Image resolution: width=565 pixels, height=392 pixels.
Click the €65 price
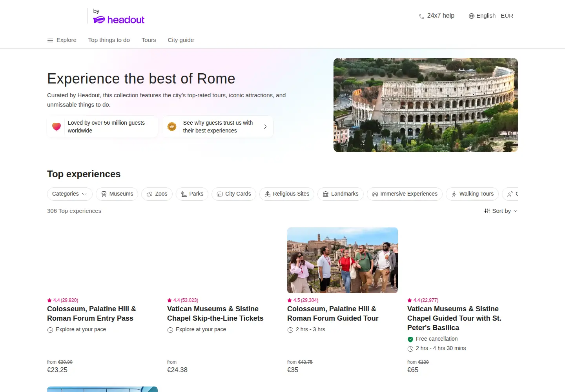pyautogui.click(x=413, y=370)
